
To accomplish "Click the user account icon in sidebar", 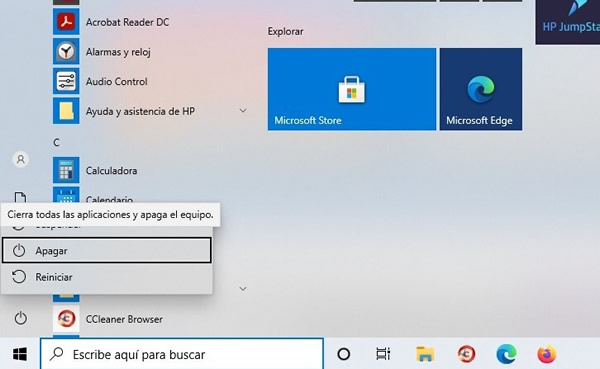I will pos(21,159).
